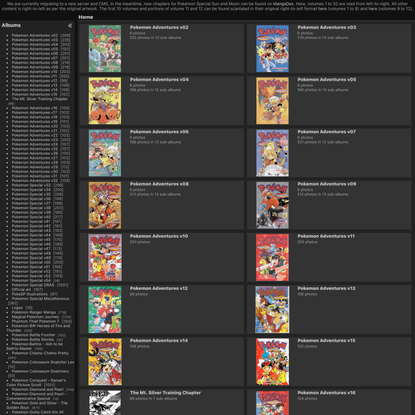Select Pokemon Special v33 in the Albums sidebar
The width and height of the screenshot is (415, 415).
click(x=31, y=185)
